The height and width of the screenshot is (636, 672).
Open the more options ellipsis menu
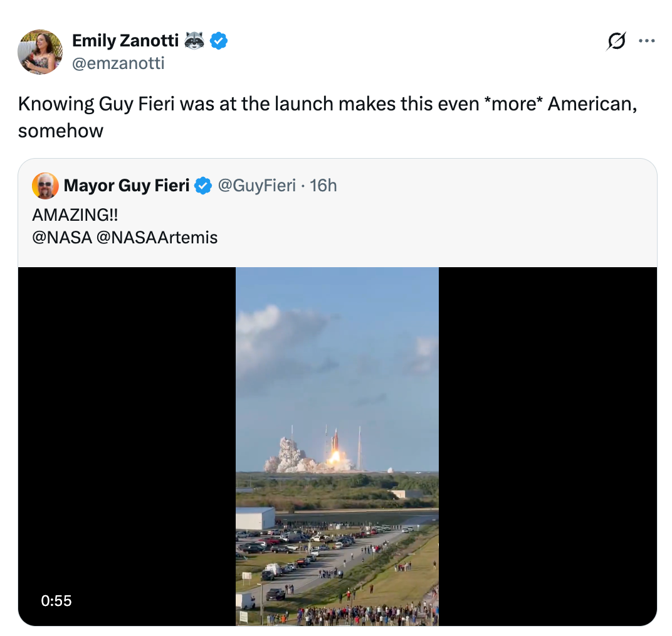coord(647,40)
